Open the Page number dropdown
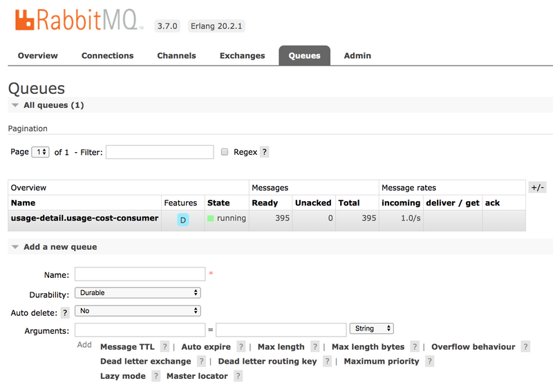The image size is (553, 392). [40, 152]
